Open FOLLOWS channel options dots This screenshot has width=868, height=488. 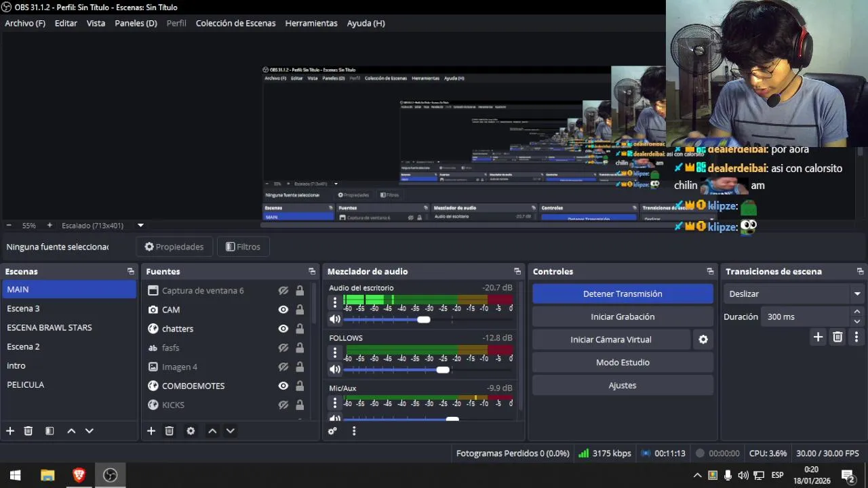coord(334,353)
